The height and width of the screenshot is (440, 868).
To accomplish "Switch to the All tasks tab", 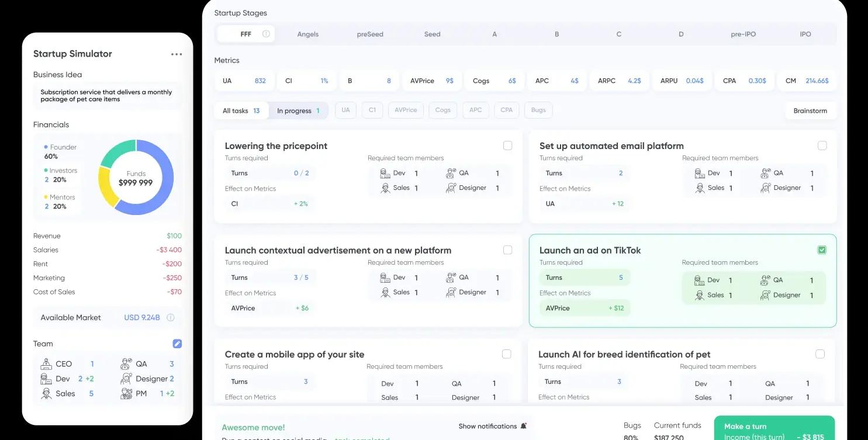I will click(241, 110).
